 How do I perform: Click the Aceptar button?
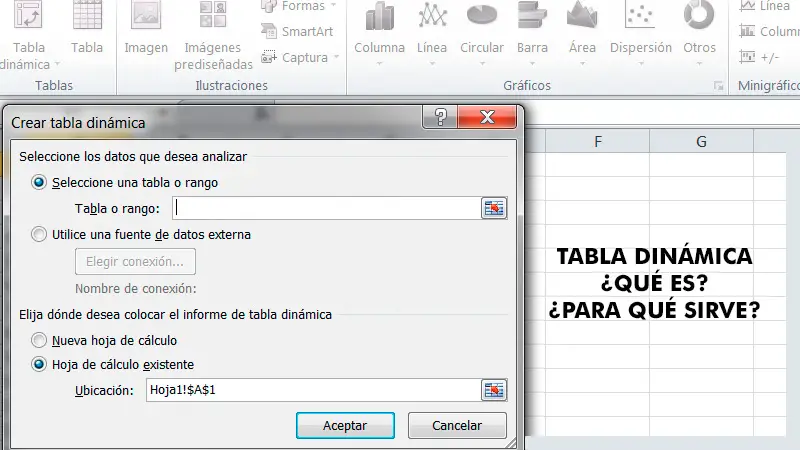(x=345, y=426)
